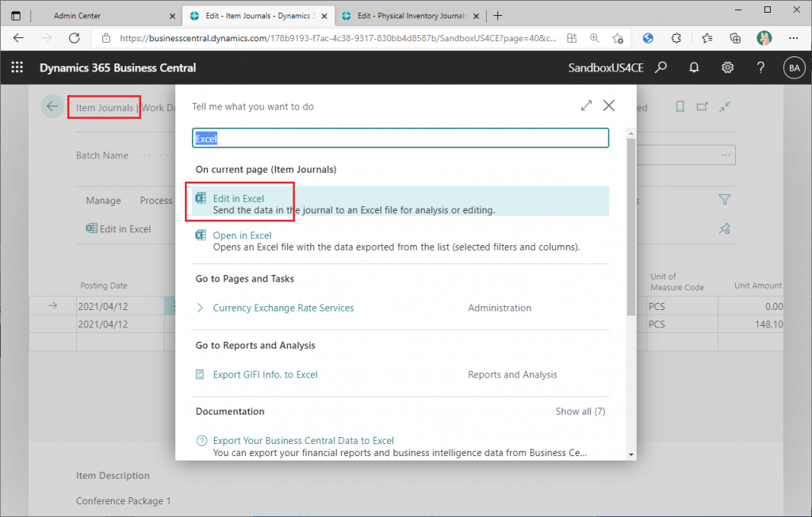Screen dimensions: 812x517
Task: Click the Tell Me dialog scrollbar thumb
Action: pos(630,225)
